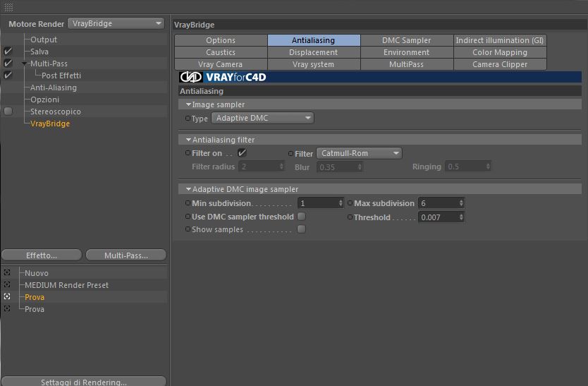The width and height of the screenshot is (588, 386).
Task: Select Output in the render settings tree
Action: [44, 40]
